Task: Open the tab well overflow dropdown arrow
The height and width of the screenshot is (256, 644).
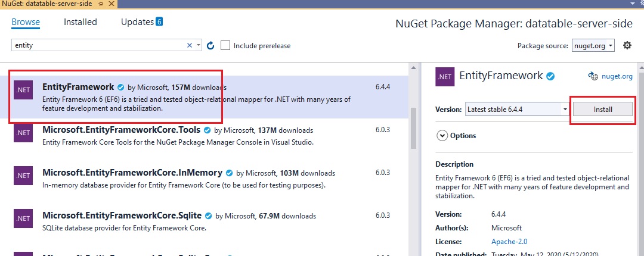Action: [633, 4]
